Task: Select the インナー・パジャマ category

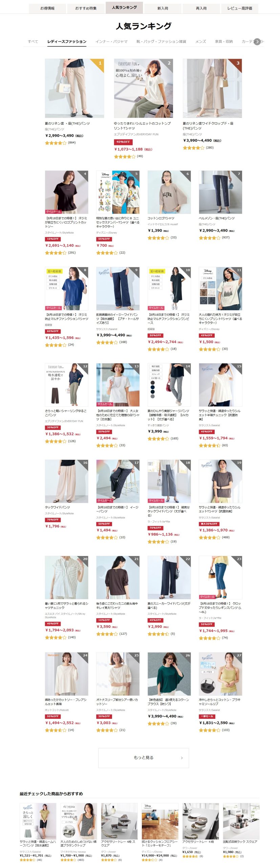Action: tap(111, 42)
